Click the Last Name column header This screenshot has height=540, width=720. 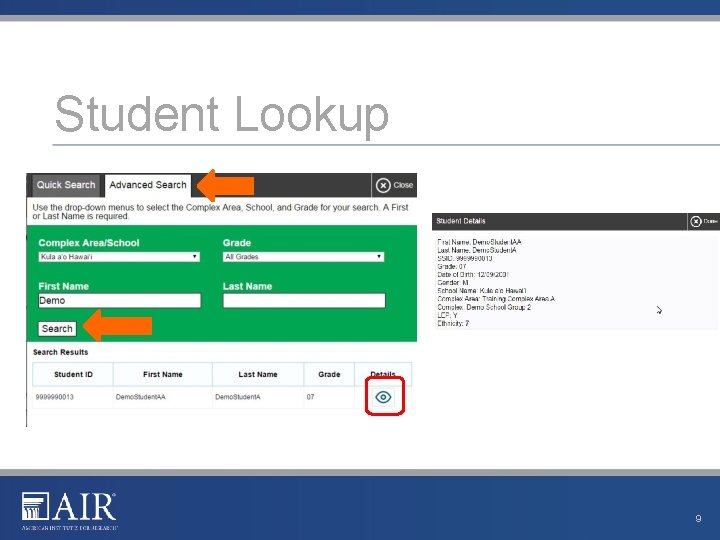coord(258,374)
